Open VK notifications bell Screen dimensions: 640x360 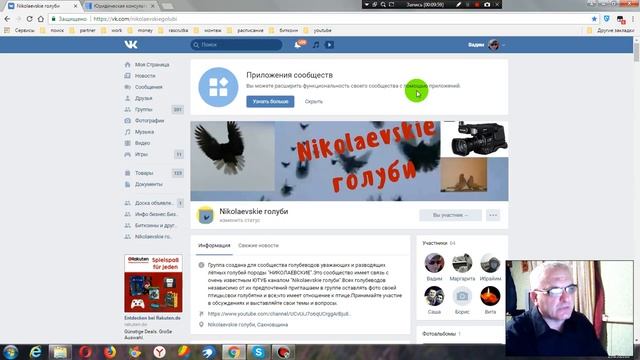coord(298,44)
